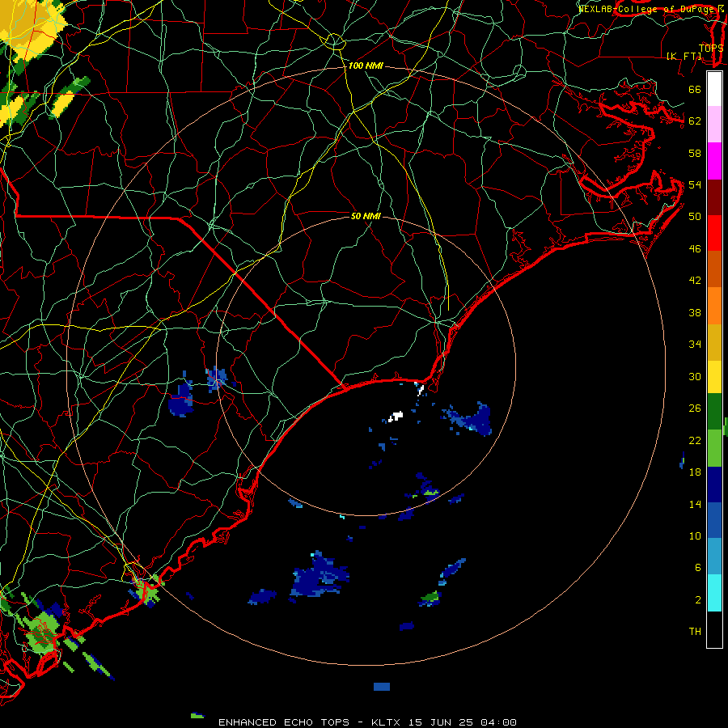The width and height of the screenshot is (728, 728).
Task: Click the "15 JUN 25" date text
Action: tap(441, 722)
